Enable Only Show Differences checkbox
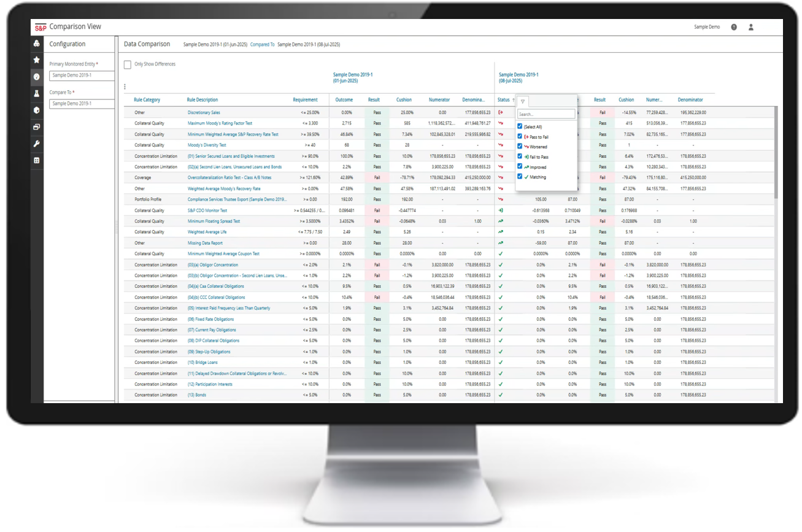This screenshot has width=802, height=532. tap(128, 64)
